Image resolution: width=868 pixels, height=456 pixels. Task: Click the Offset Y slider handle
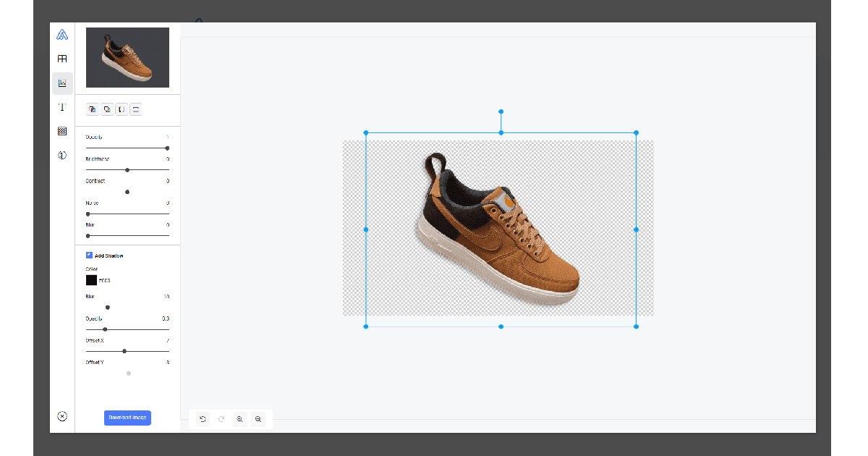[x=129, y=373]
